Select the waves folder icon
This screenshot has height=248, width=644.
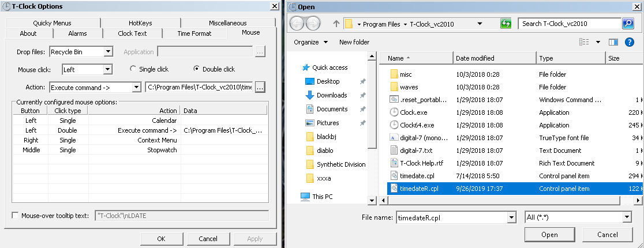point(394,87)
